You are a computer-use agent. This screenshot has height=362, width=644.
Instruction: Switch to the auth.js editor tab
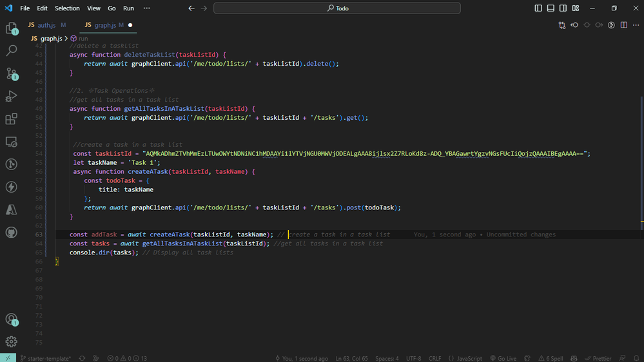[x=46, y=25]
